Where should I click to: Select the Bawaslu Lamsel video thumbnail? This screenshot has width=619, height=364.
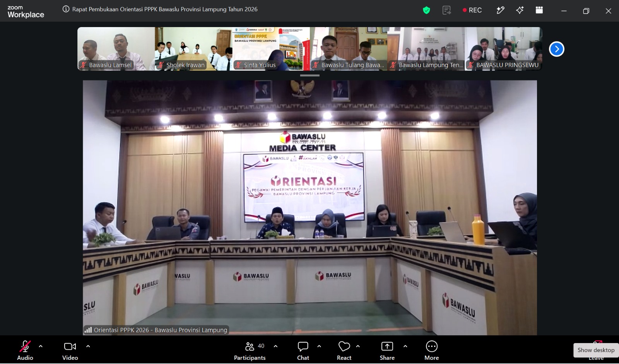point(116,49)
